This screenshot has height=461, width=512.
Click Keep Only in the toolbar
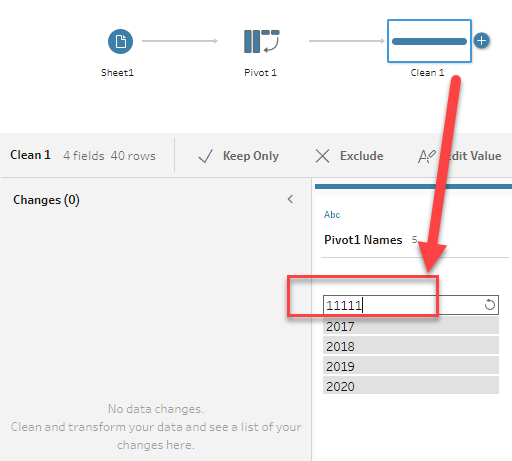(251, 156)
